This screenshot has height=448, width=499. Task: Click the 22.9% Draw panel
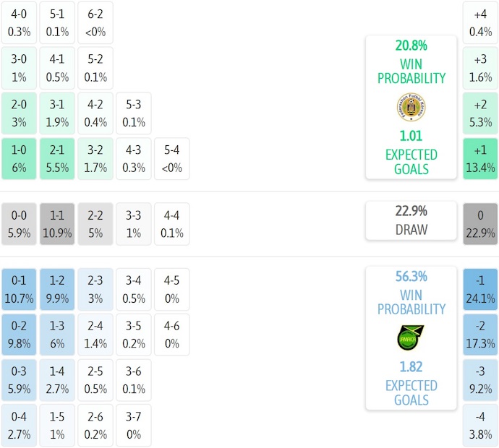point(411,220)
